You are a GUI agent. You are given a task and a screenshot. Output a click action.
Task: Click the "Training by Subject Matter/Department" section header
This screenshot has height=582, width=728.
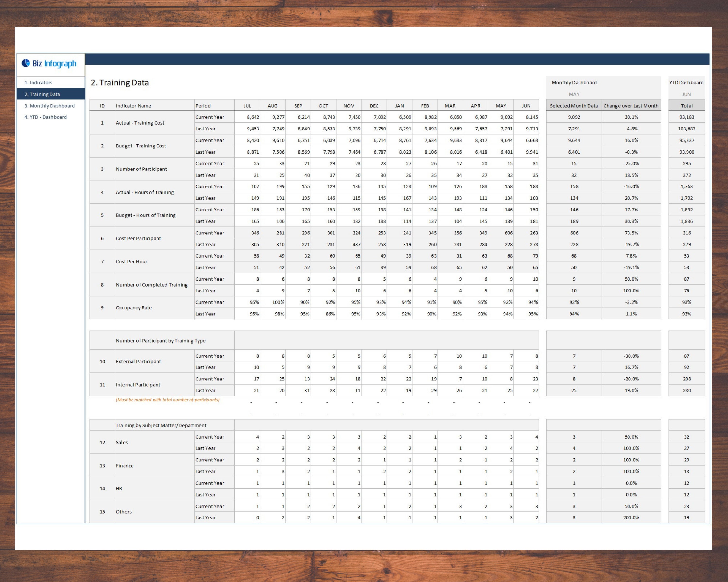(161, 425)
